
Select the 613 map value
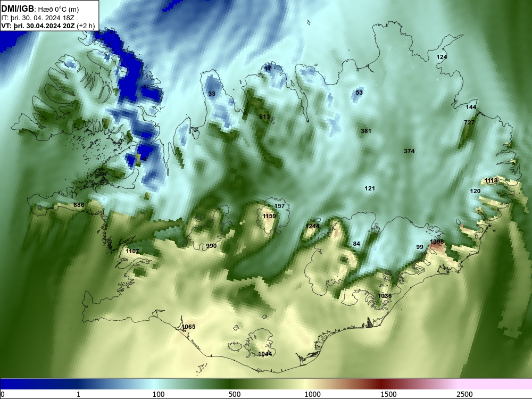264,117
